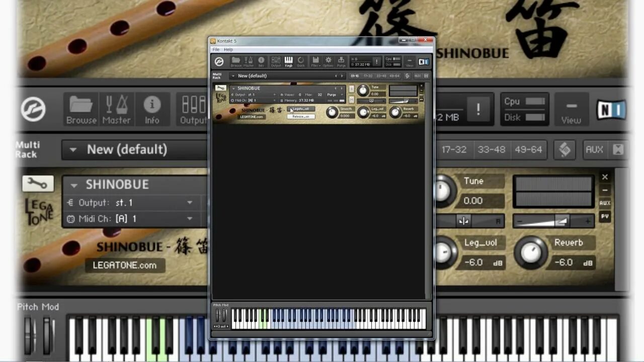Click instrument volume slider in small window
The width and height of the screenshot is (644, 362).
[403, 101]
